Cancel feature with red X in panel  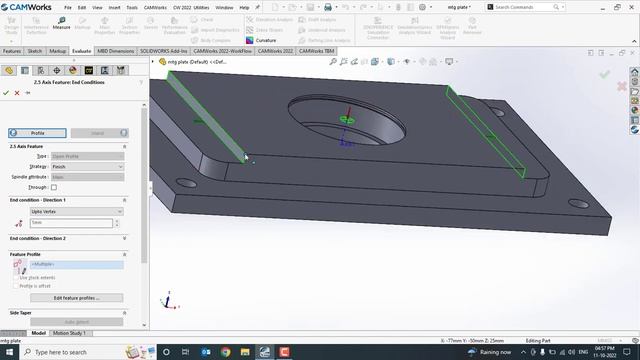coord(17,93)
